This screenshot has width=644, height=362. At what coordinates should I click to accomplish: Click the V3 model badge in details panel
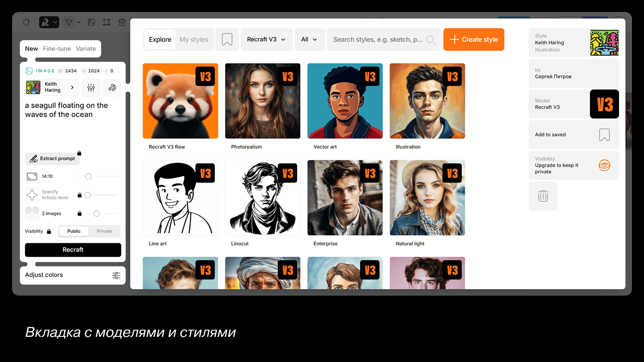[x=604, y=104]
